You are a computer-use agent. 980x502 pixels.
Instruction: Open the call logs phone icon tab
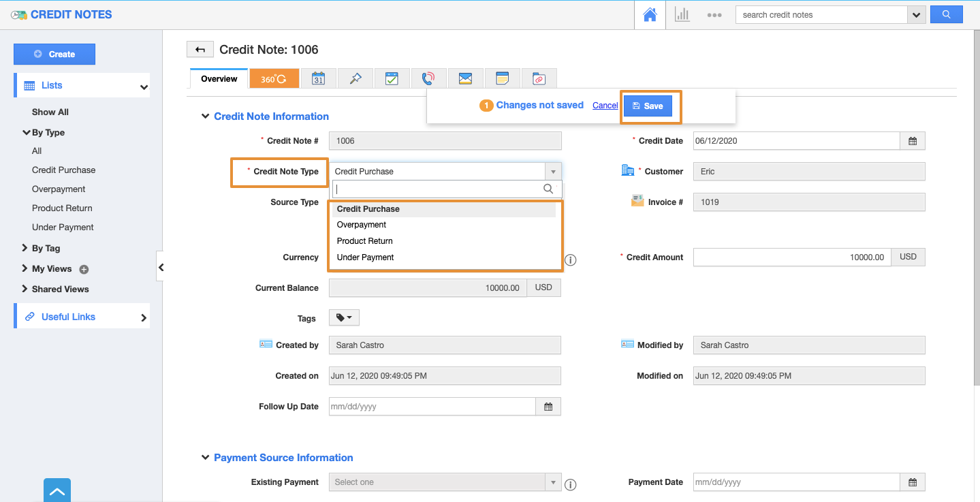coord(428,79)
